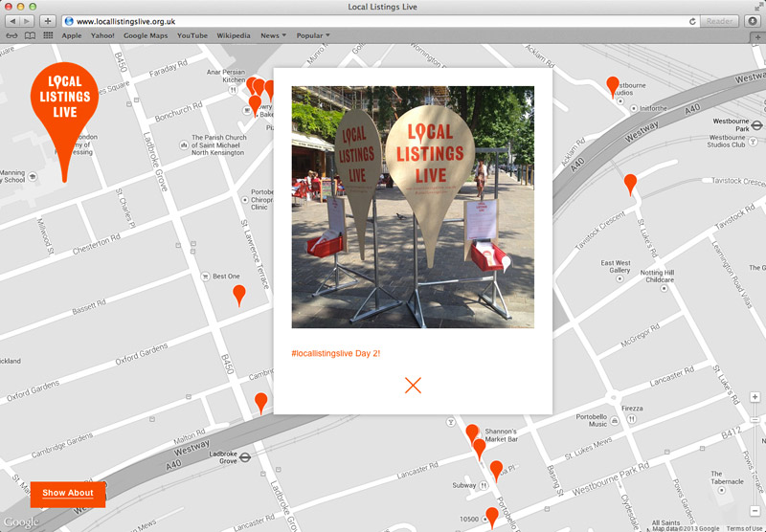
Task: Click the map zoom slider handle
Action: [755, 420]
